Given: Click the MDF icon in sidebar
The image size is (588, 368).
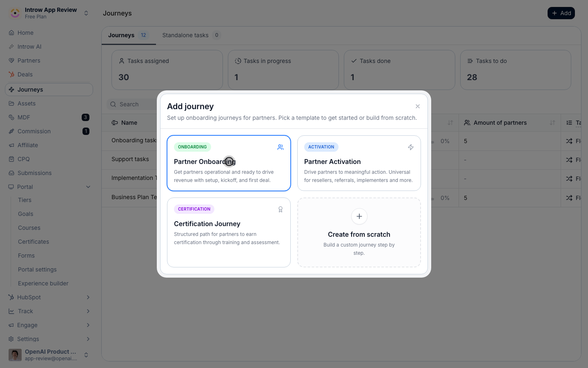Looking at the screenshot, I should click(11, 117).
